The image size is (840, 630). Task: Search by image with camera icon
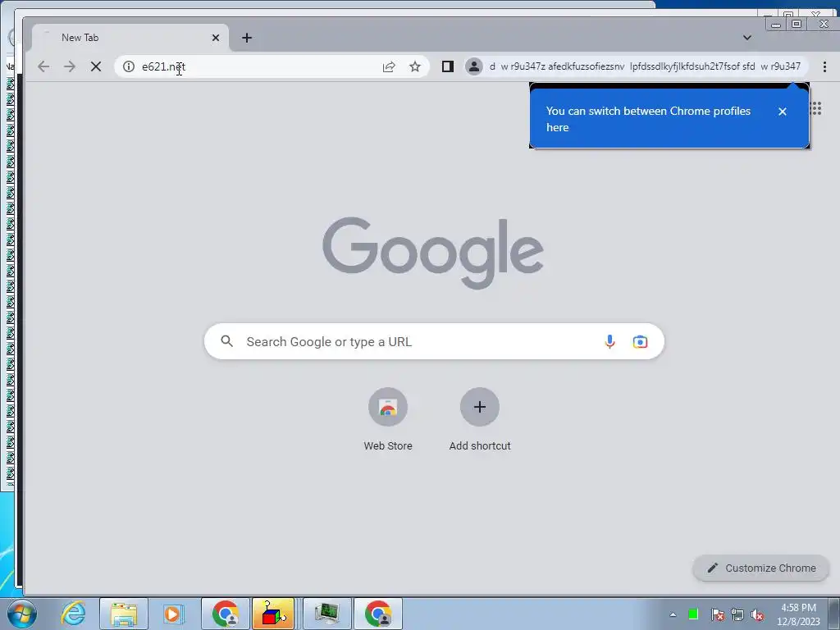[x=640, y=341]
